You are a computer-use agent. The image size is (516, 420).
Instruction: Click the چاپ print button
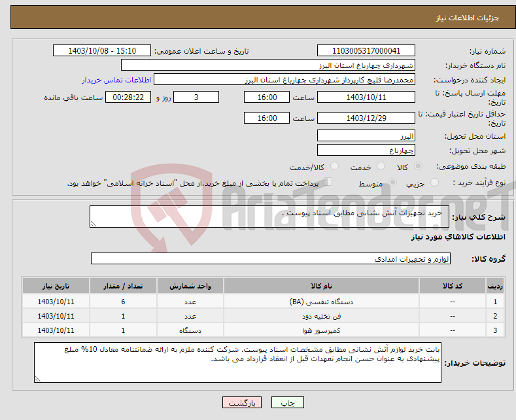click(288, 402)
